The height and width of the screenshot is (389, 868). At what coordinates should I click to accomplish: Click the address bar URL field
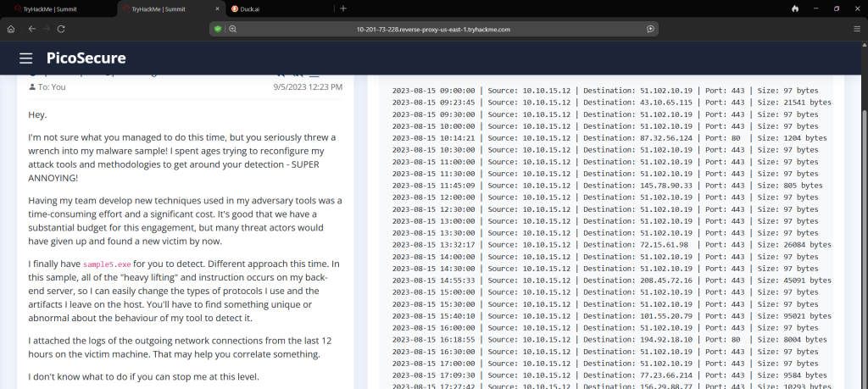(434, 28)
